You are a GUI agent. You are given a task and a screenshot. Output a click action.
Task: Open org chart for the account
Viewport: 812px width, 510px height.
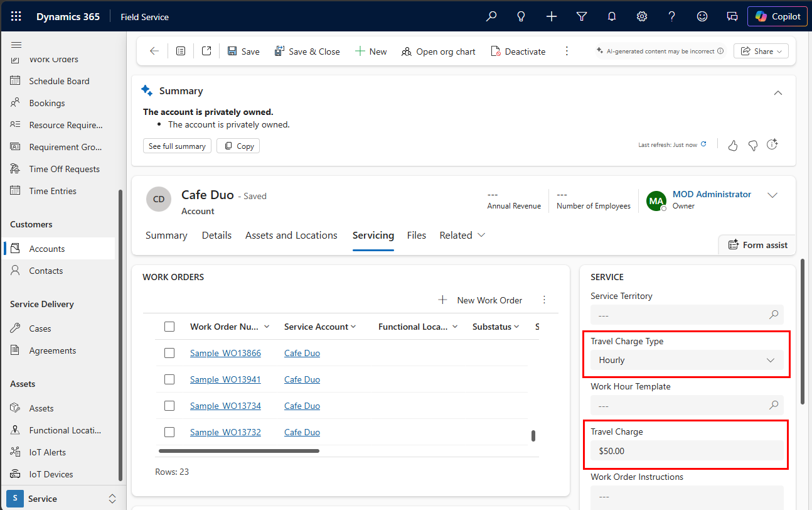coord(439,52)
